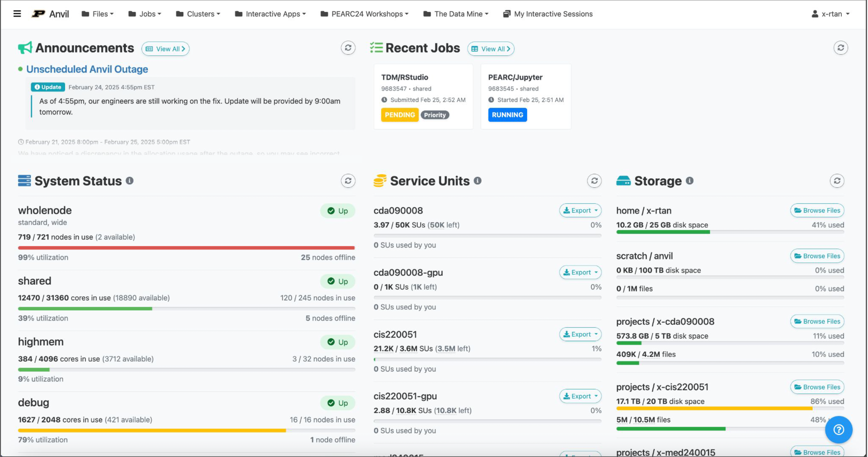
Task: Open Export dropdown for cis220051-gpu
Action: pos(580,396)
